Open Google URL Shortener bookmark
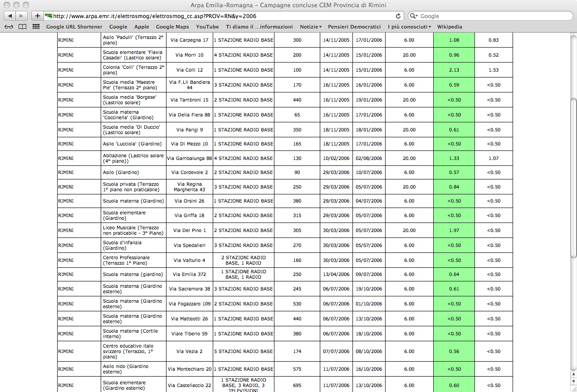 tap(74, 27)
